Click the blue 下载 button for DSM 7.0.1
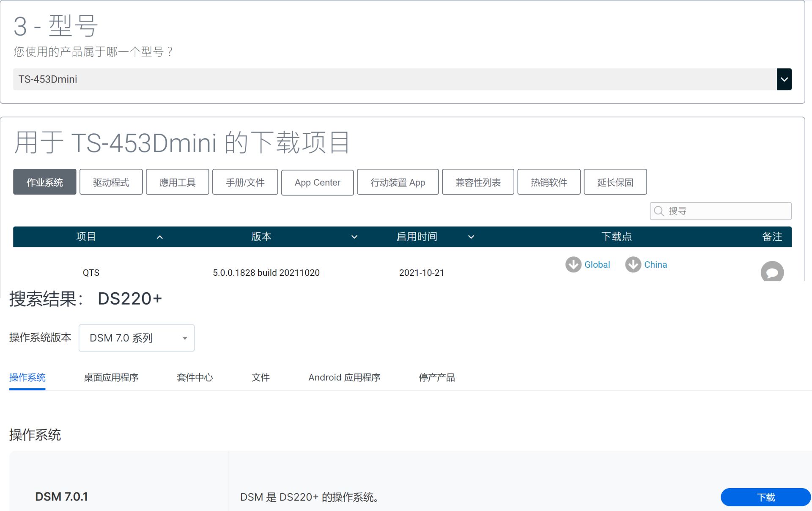812x511 pixels. 766,497
